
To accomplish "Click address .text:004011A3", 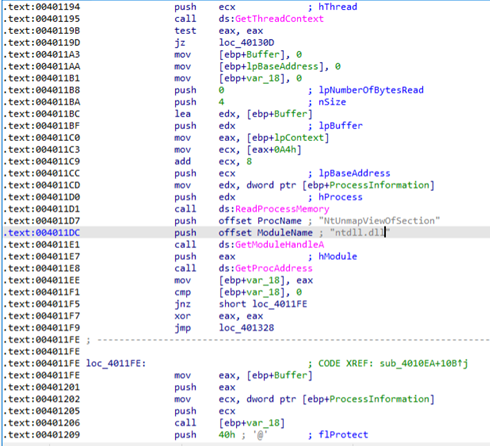I will [42, 54].
